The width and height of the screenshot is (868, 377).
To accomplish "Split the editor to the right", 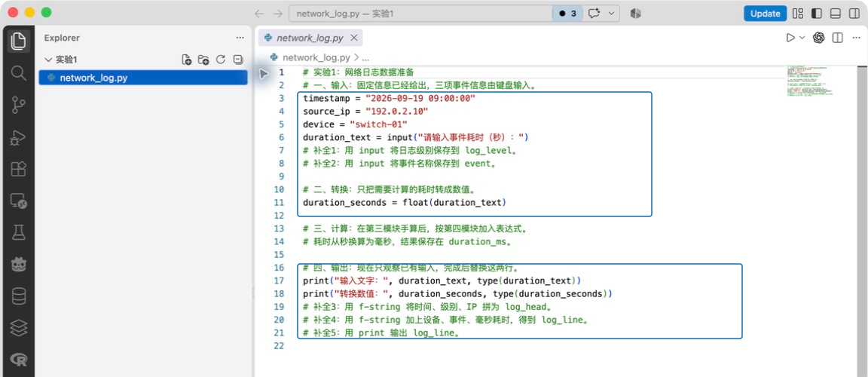I will [x=838, y=38].
